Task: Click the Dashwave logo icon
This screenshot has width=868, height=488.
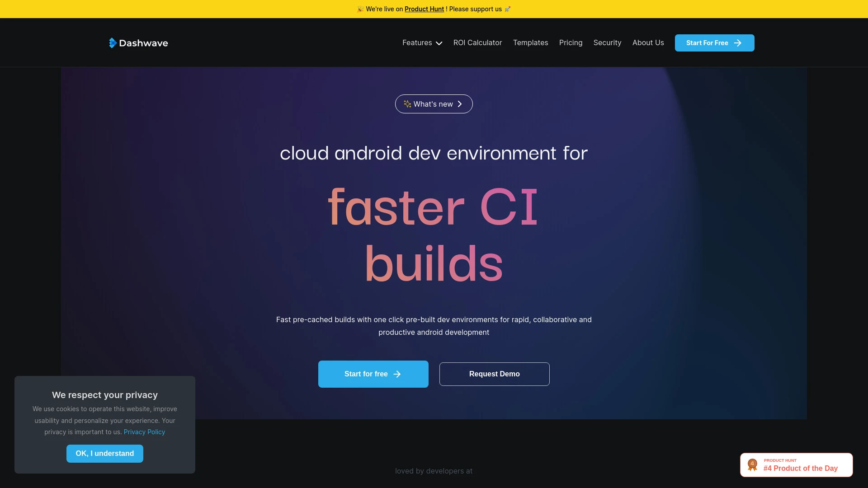Action: pyautogui.click(x=113, y=43)
